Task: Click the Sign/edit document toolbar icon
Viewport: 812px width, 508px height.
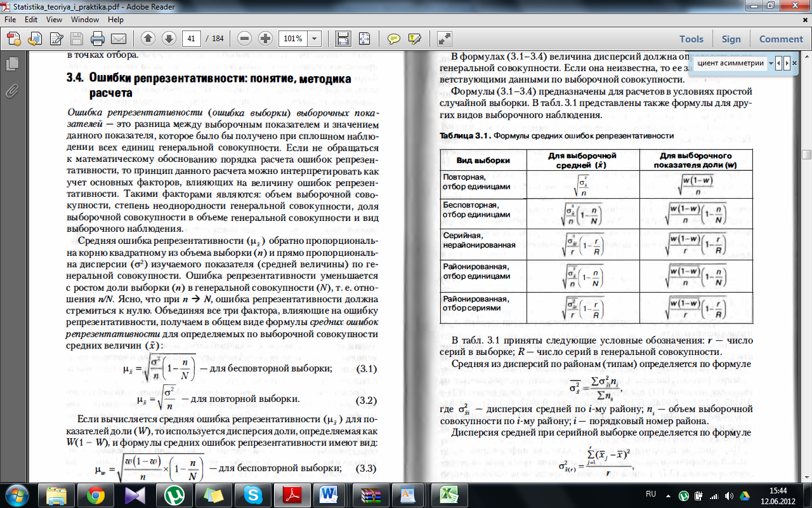Action: (x=55, y=38)
